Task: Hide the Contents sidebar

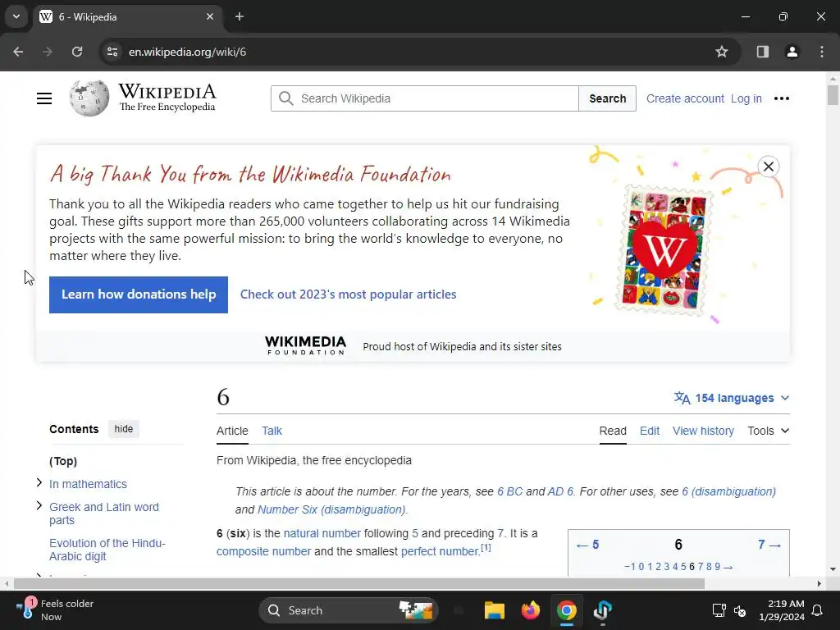Action: coord(123,428)
